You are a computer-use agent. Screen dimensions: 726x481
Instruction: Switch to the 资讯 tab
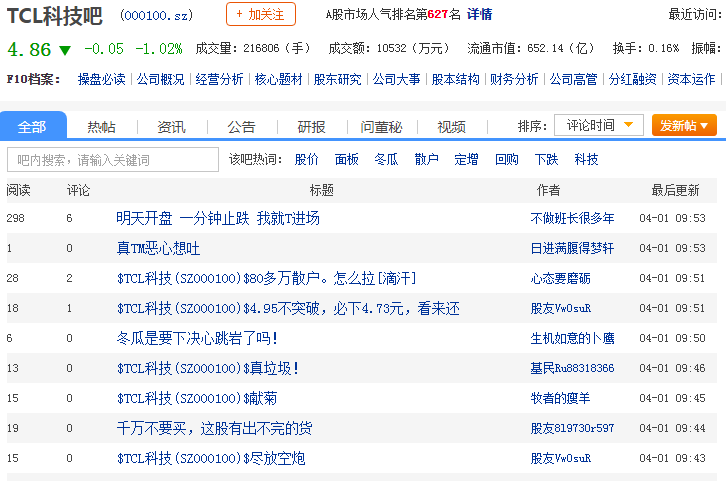click(171, 127)
